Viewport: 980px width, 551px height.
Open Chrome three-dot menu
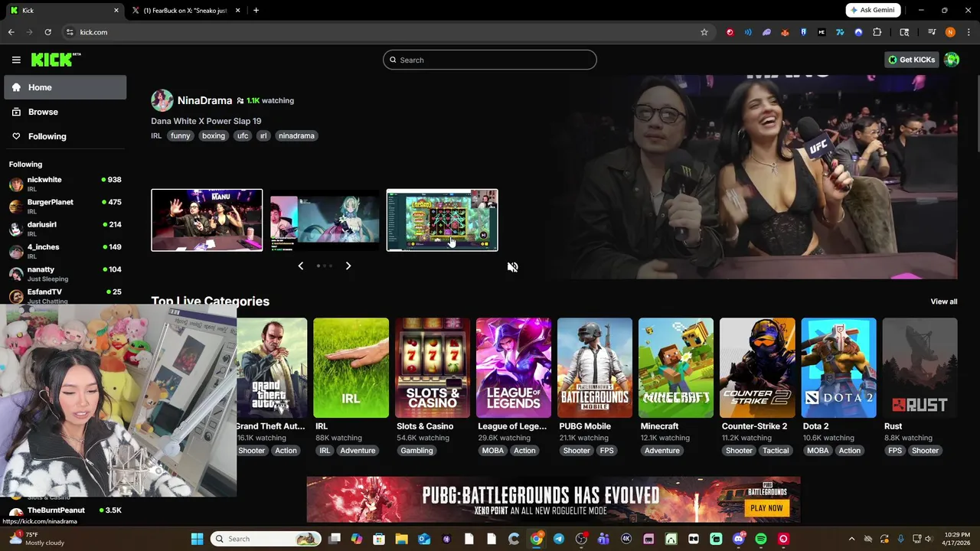pyautogui.click(x=969, y=32)
